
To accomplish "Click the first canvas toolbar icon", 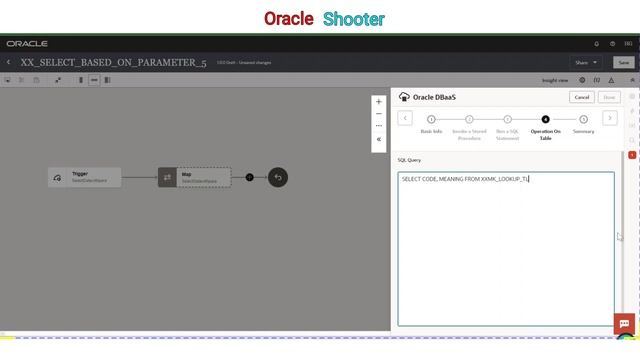I will (7, 80).
